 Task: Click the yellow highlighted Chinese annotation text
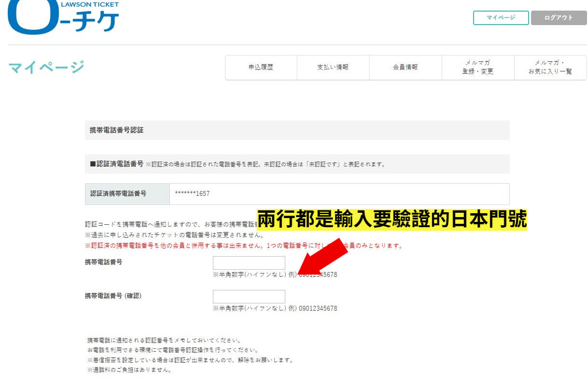point(392,219)
